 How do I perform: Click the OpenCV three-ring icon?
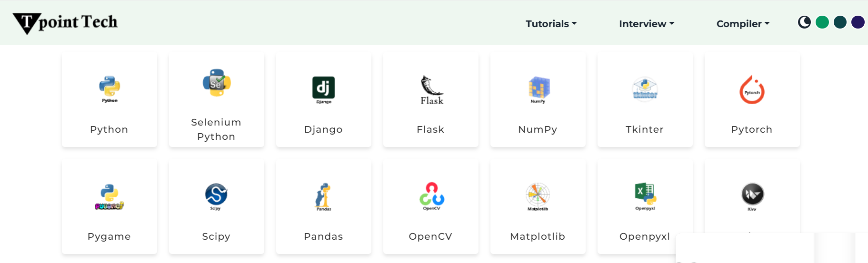[x=432, y=196]
